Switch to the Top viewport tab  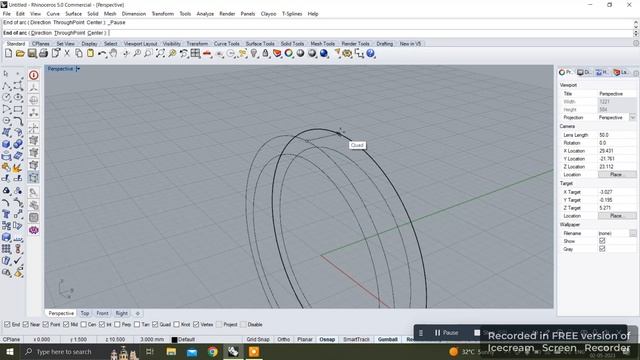point(85,313)
